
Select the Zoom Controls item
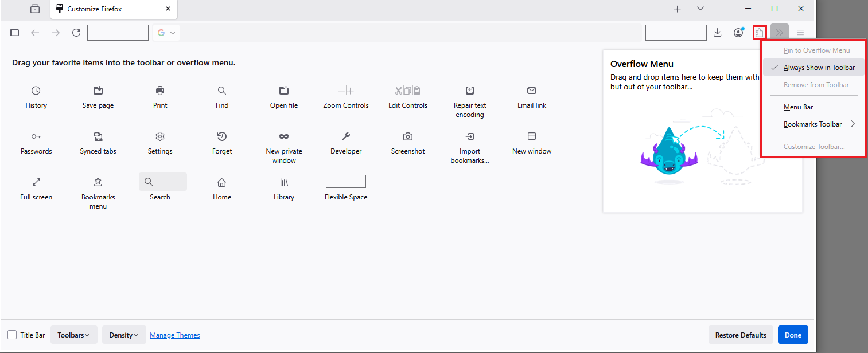point(346,97)
